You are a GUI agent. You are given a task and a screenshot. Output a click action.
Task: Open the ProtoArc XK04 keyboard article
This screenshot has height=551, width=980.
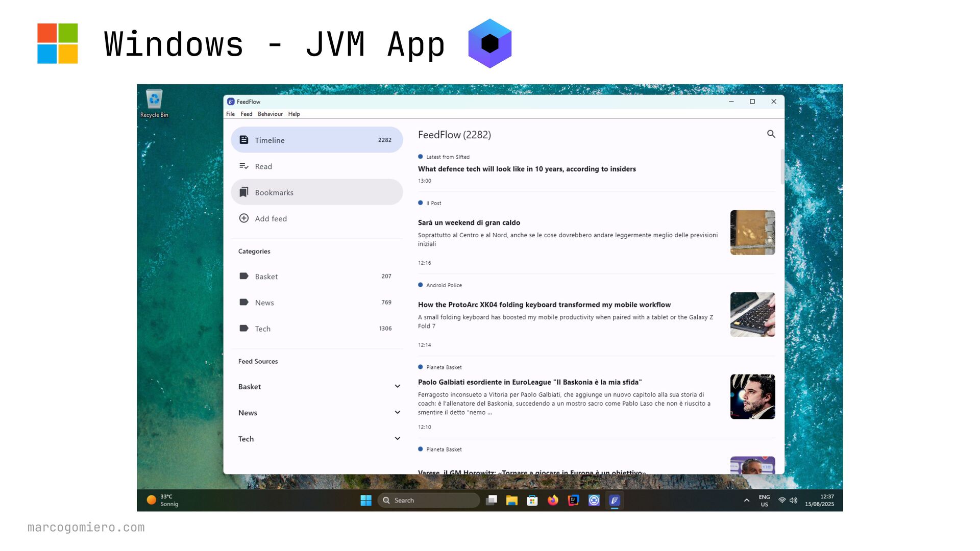tap(544, 305)
